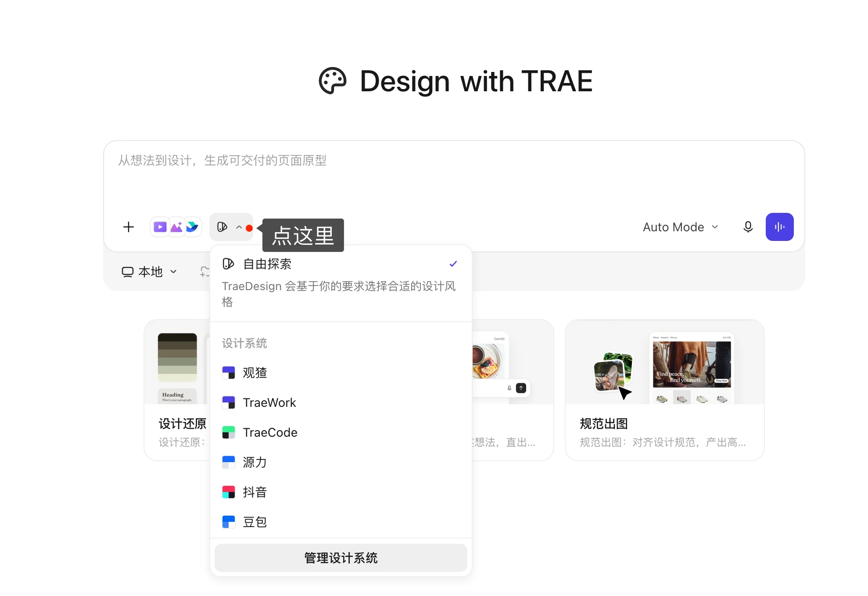Select the 自由探索 option
Screen dimensions: 868x596
click(x=341, y=283)
